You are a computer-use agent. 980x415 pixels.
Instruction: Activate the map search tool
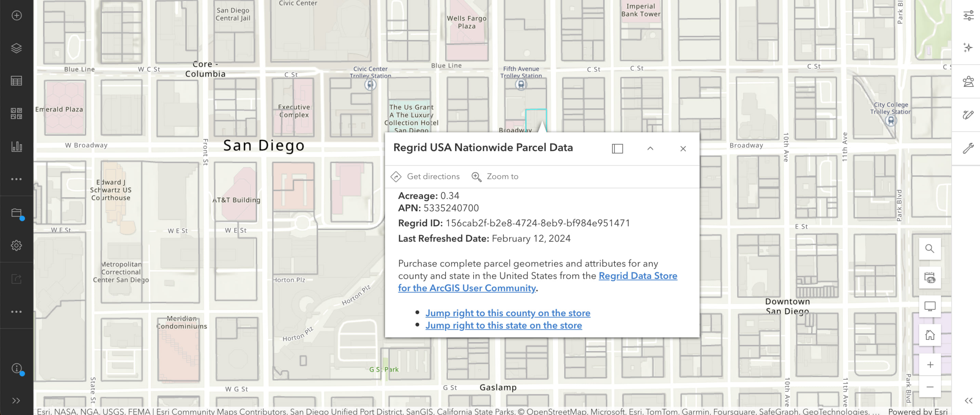[930, 249]
